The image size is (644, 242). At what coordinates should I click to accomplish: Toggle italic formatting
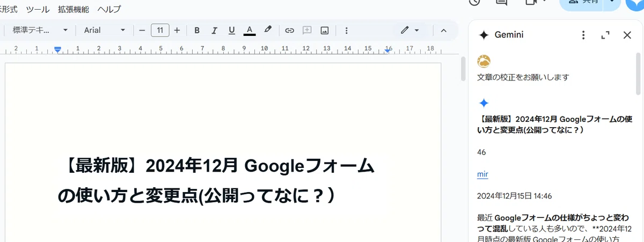(x=214, y=30)
